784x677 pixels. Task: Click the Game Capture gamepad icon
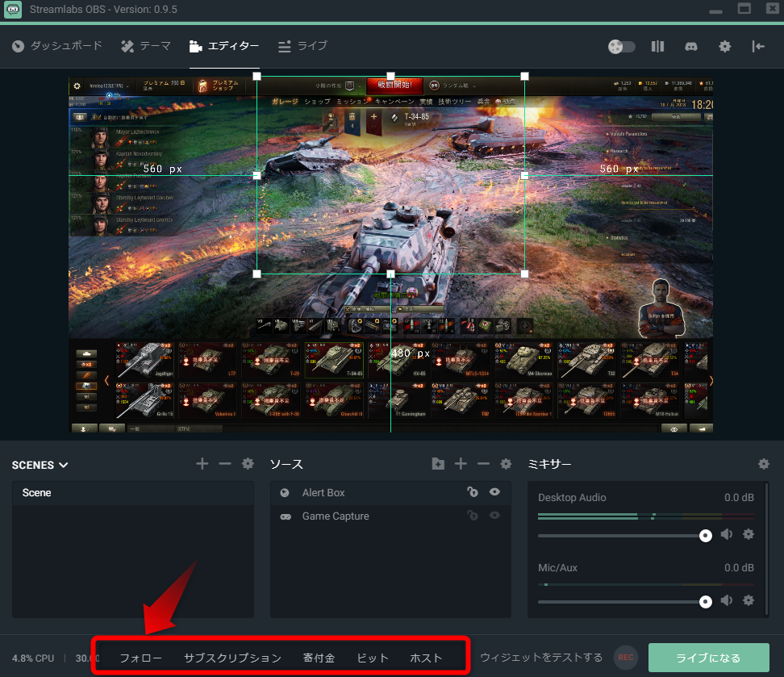pyautogui.click(x=286, y=516)
